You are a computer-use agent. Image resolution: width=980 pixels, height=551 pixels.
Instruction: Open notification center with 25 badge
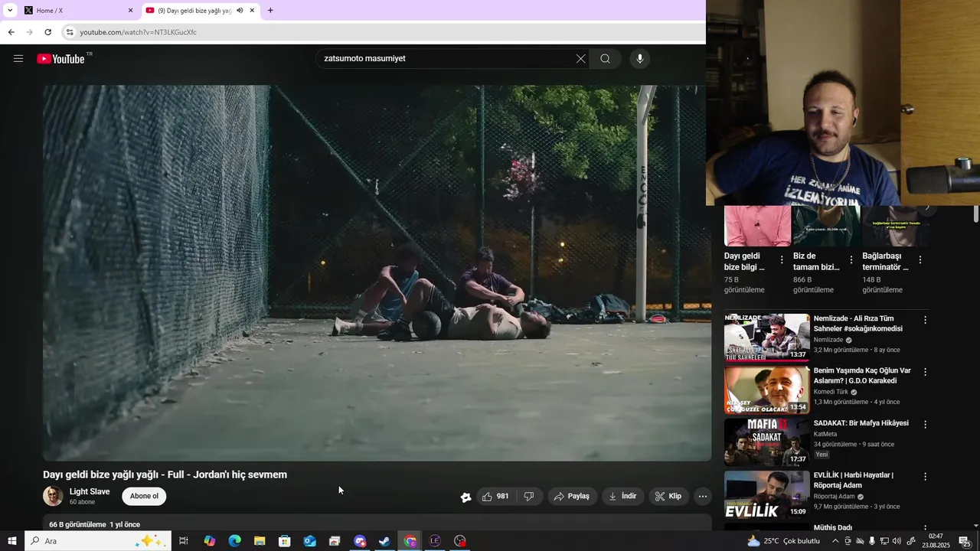(x=965, y=541)
